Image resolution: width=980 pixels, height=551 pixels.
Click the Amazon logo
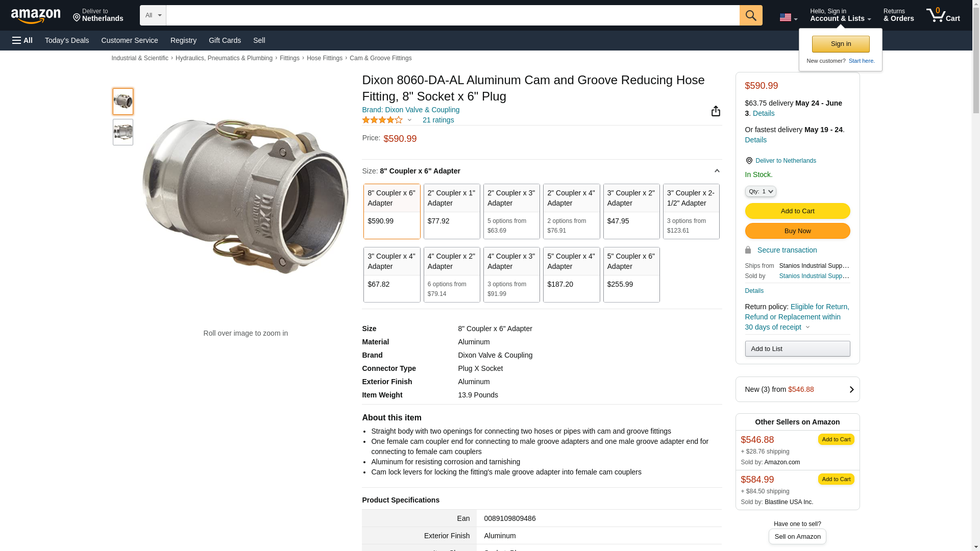click(x=36, y=16)
